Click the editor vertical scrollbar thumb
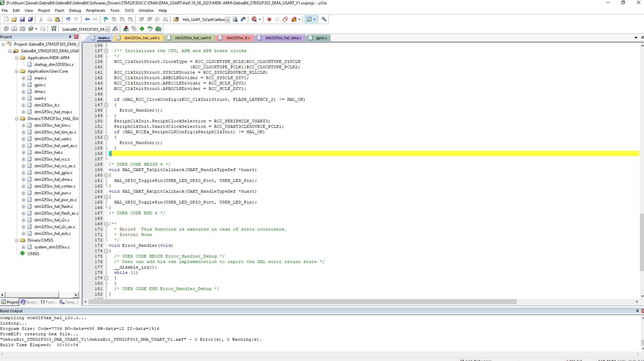This screenshot has width=644, height=361. (642, 242)
